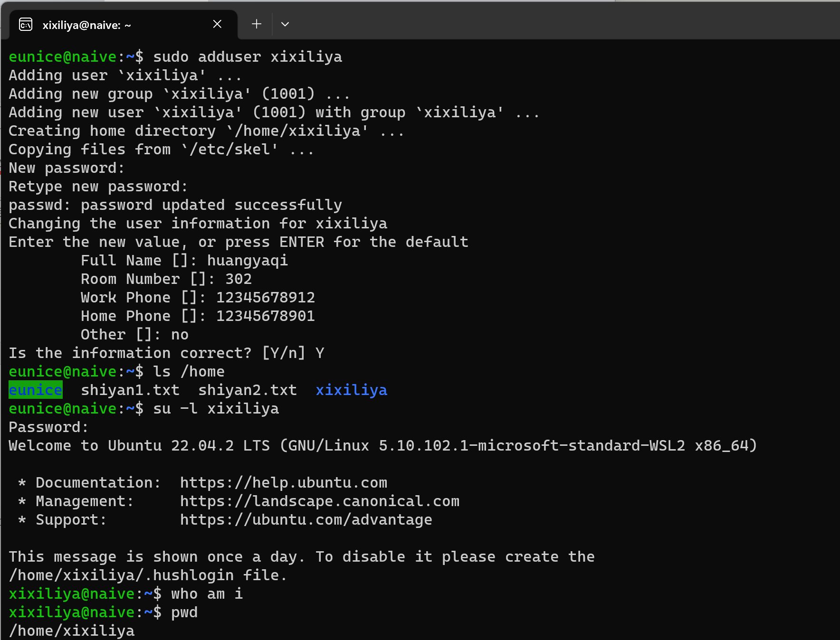Expand the new-tab profile dropdown chevron
Viewport: 840px width, 640px height.
[285, 24]
